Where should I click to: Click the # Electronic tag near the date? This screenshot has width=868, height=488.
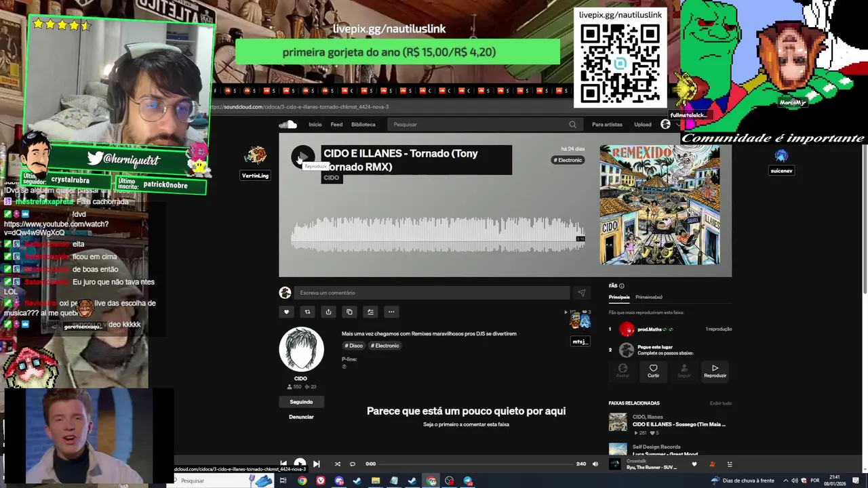point(568,160)
